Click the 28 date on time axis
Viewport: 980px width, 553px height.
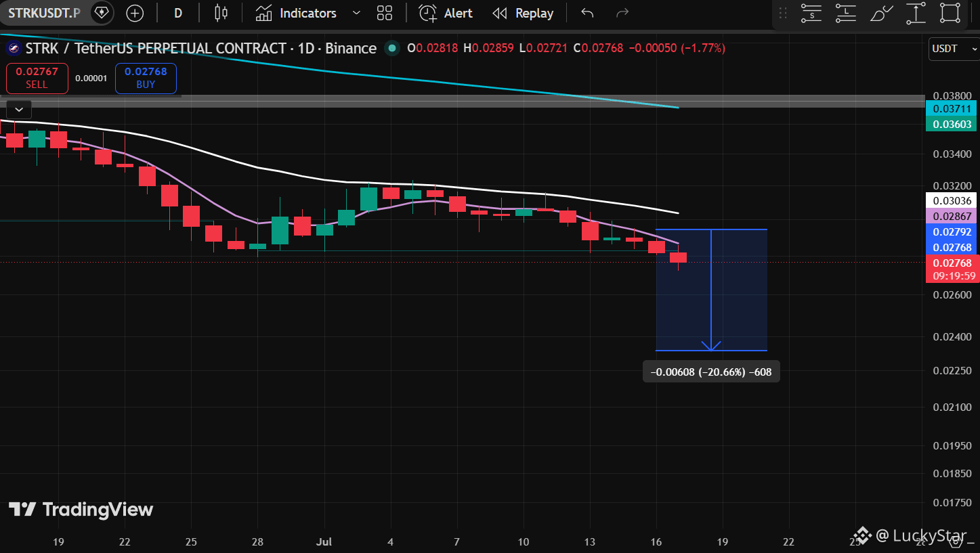[257, 541]
